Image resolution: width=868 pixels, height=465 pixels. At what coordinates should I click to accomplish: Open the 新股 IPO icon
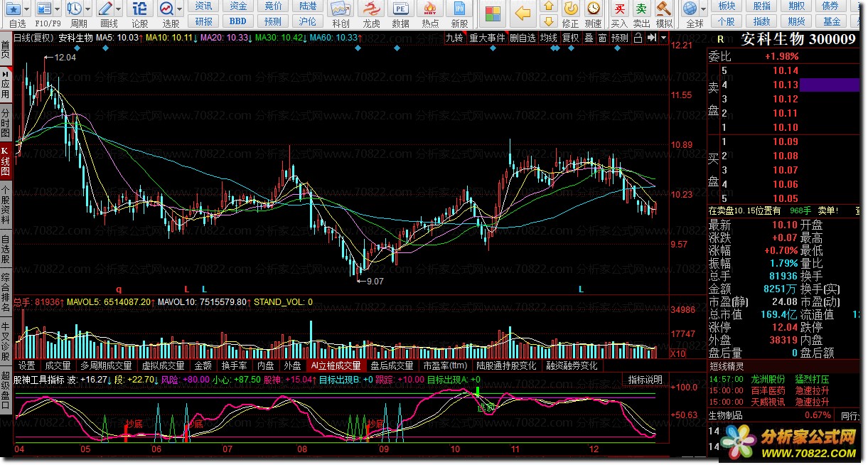tap(459, 9)
